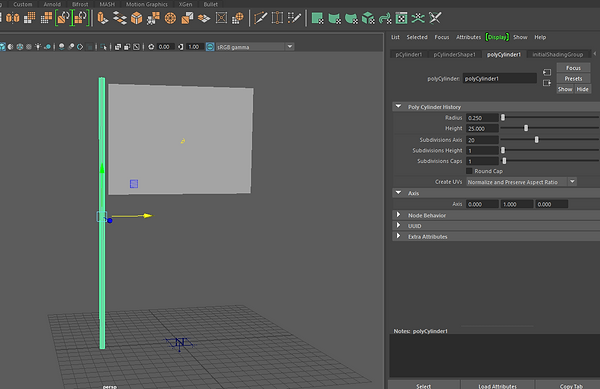This screenshot has width=600, height=389.
Task: Select the 3D Cut and Sew UV tool
Action: (x=418, y=18)
